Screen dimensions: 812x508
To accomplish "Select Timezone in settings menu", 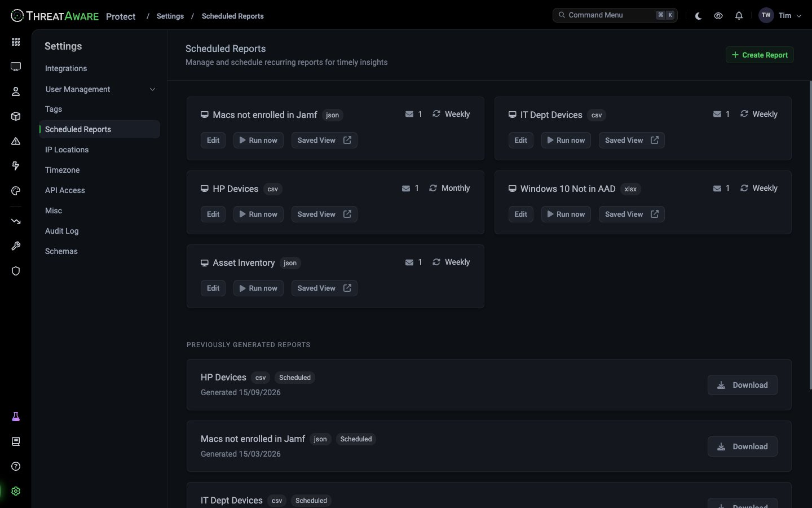I will click(62, 170).
